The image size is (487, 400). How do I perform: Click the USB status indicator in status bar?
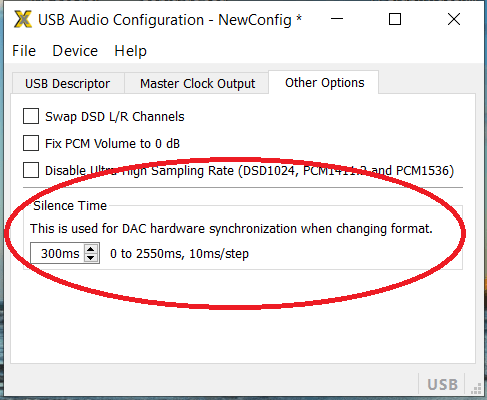[x=442, y=384]
